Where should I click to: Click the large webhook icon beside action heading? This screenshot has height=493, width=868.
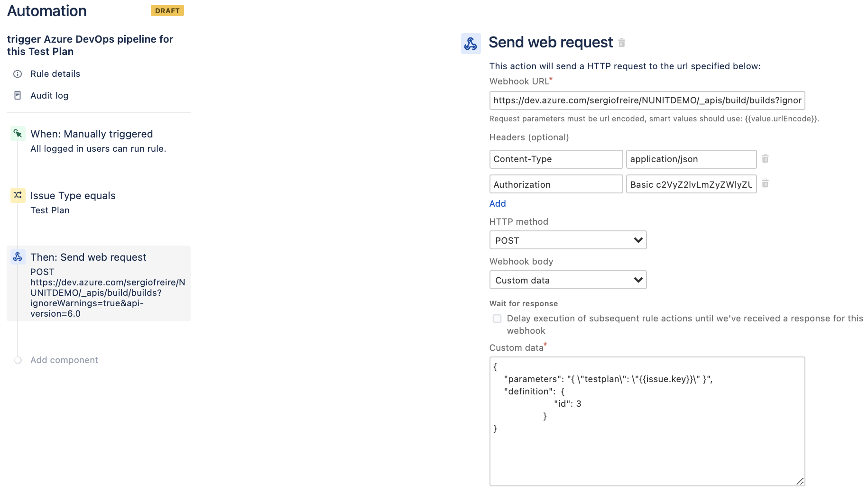tap(471, 44)
